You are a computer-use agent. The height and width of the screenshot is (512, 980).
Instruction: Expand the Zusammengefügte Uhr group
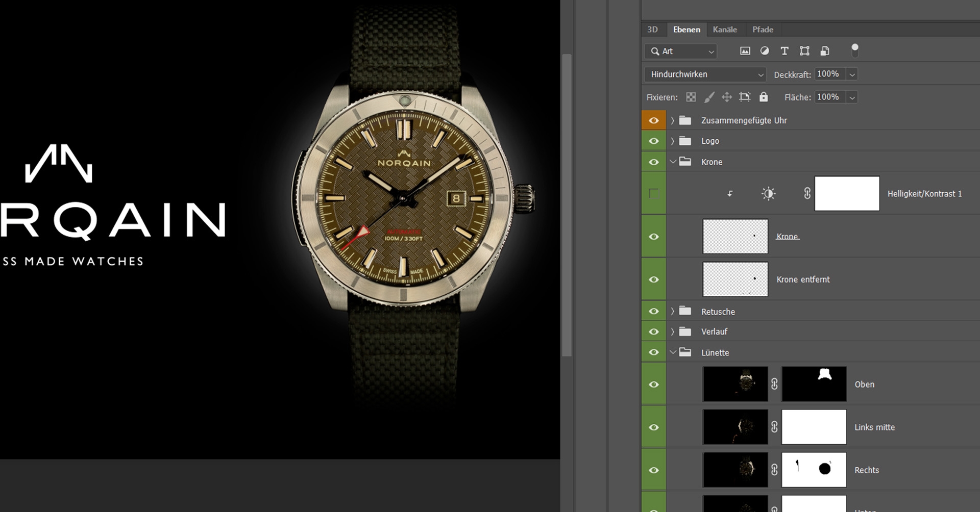(673, 121)
